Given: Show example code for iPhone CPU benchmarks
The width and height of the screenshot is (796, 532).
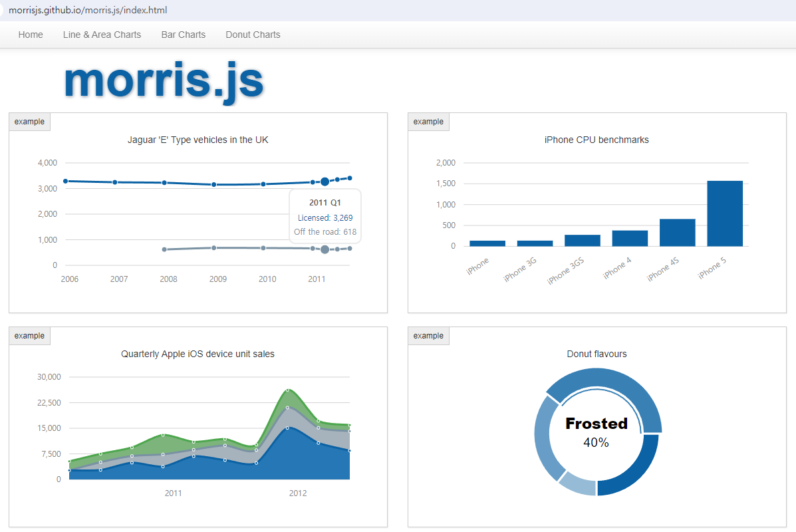Looking at the screenshot, I should tap(428, 122).
